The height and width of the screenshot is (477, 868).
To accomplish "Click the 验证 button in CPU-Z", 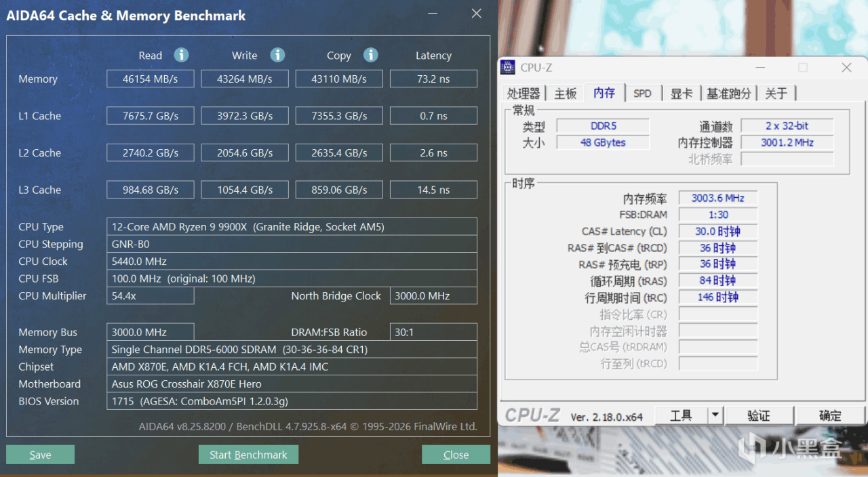I will tap(758, 415).
